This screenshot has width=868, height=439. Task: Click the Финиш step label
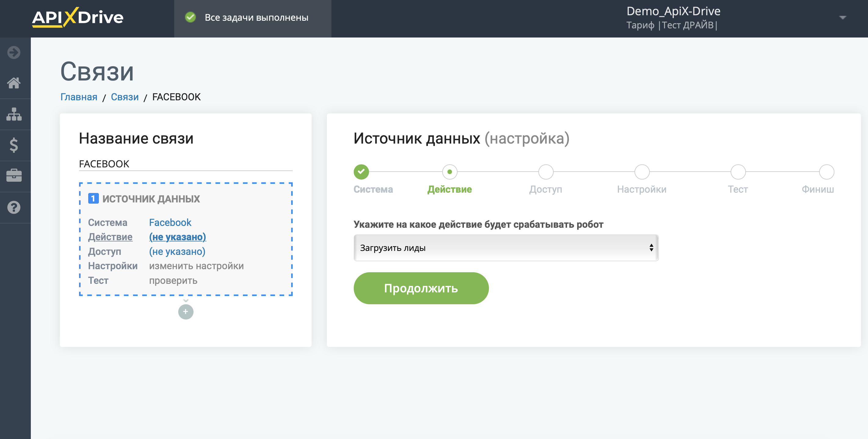[x=818, y=189]
